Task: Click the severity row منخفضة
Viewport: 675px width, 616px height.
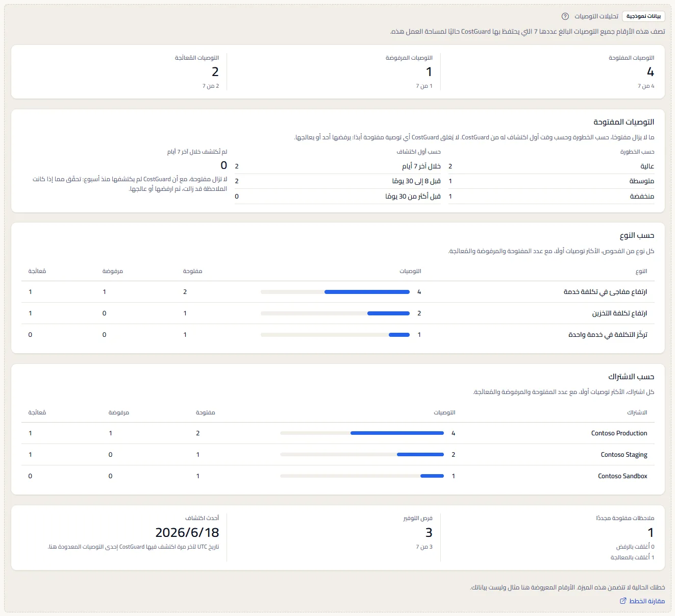Action: [551, 196]
